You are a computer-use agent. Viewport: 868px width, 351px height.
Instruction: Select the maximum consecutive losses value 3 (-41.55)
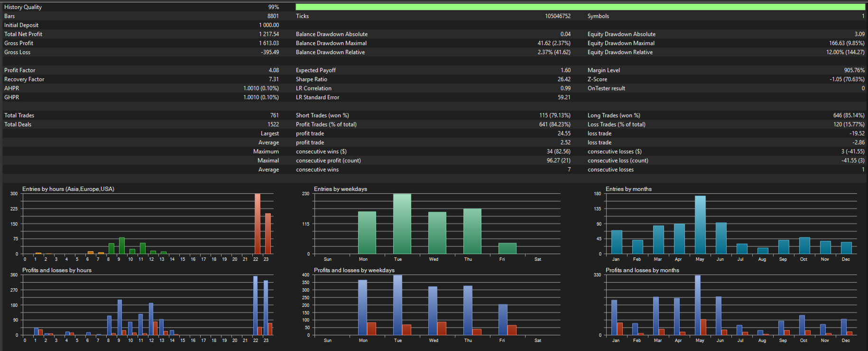(x=853, y=152)
